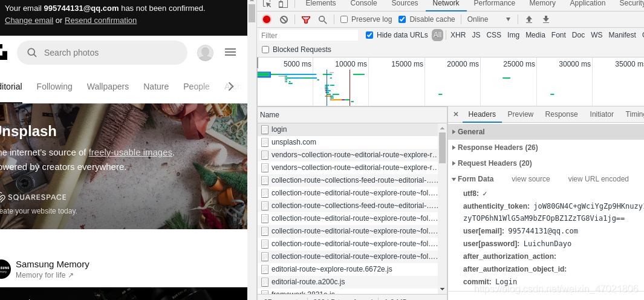The image size is (644, 300).
Task: Filter requests by Img type
Action: coord(513,35)
